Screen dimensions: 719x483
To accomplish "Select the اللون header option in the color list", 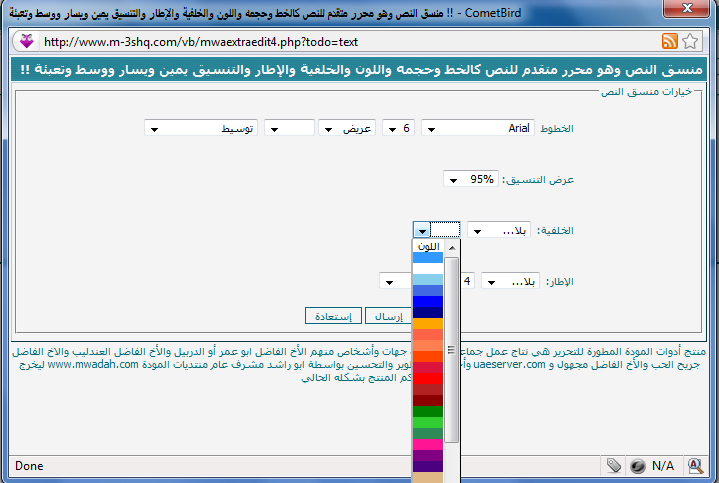I will pos(428,246).
